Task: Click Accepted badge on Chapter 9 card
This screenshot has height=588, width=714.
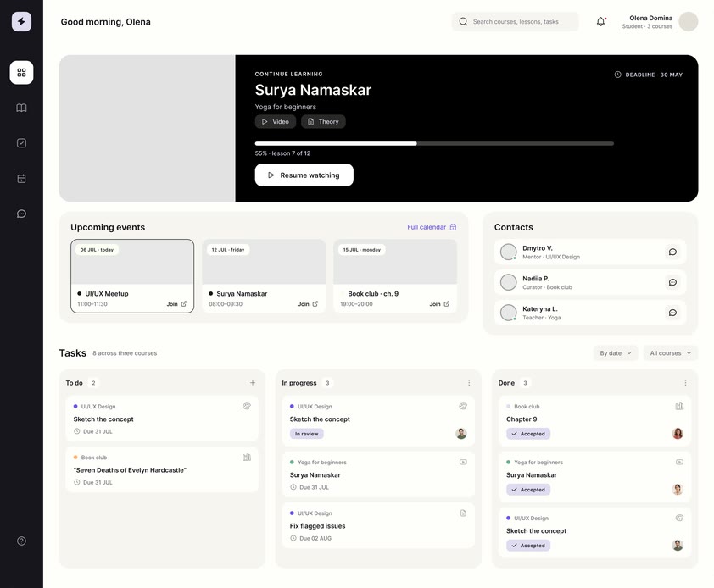Action: click(x=528, y=434)
